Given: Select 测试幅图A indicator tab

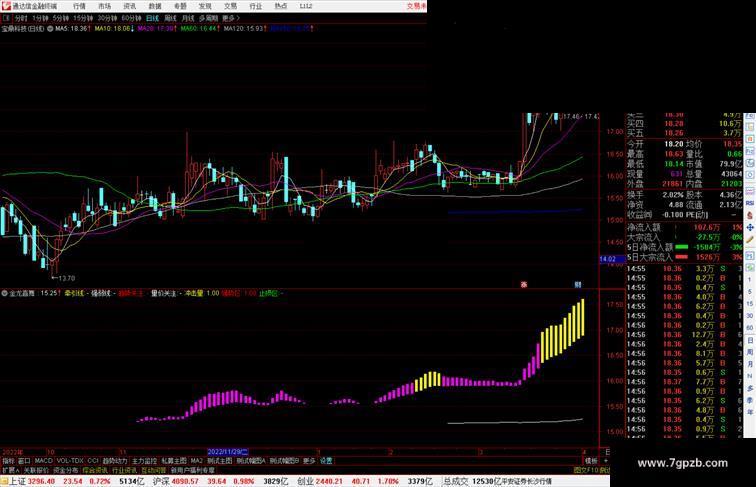Looking at the screenshot, I should coord(251,461).
